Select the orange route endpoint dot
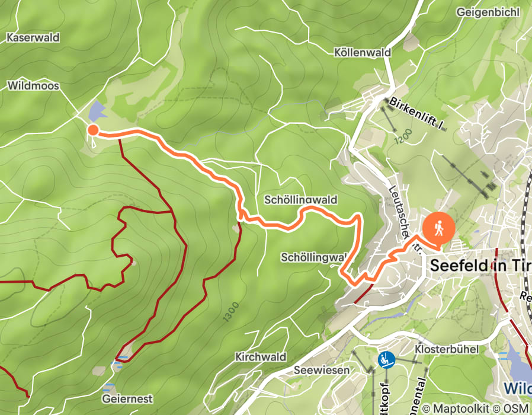532x415 pixels. (93, 130)
